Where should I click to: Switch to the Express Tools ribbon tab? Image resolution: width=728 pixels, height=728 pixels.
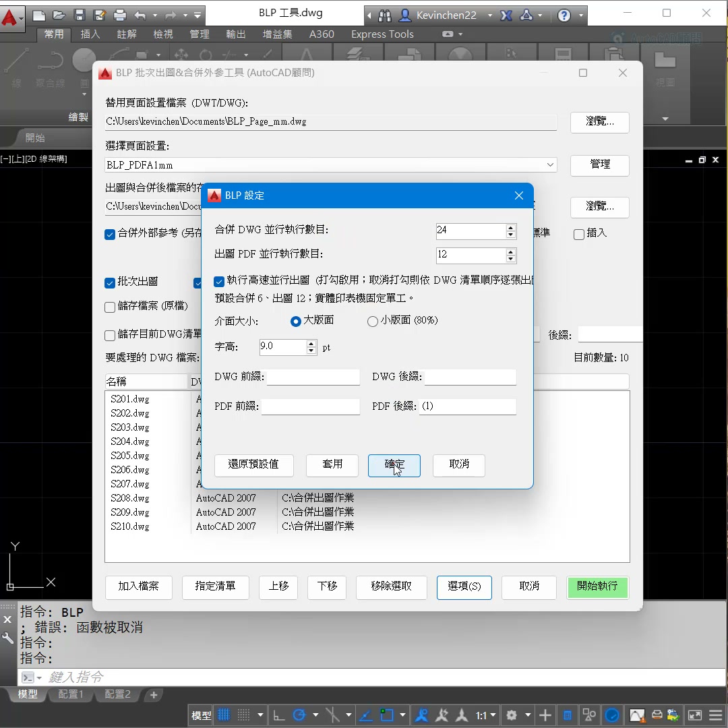pyautogui.click(x=382, y=34)
